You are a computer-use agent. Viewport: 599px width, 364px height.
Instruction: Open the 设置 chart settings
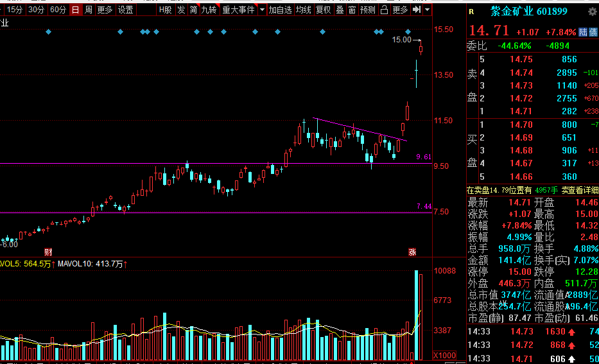click(x=125, y=10)
